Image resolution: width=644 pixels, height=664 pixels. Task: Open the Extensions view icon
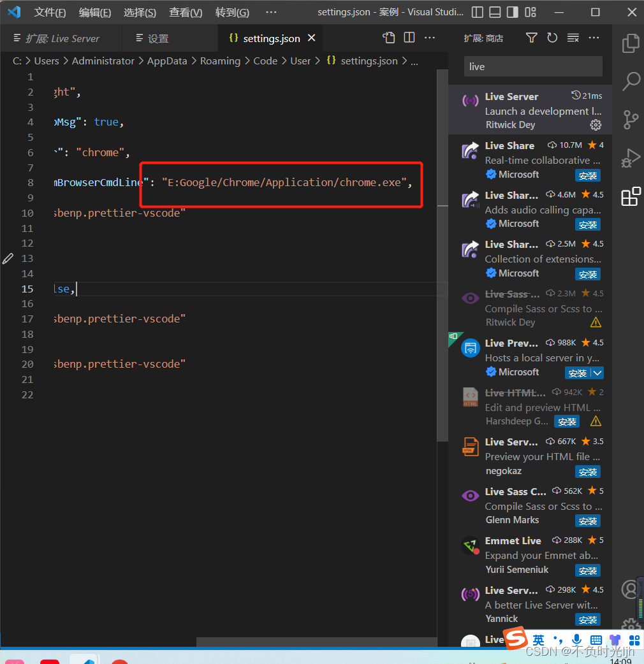631,196
